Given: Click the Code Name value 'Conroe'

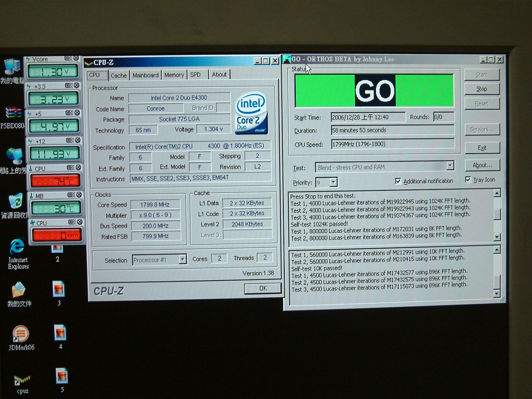Looking at the screenshot, I should point(156,108).
